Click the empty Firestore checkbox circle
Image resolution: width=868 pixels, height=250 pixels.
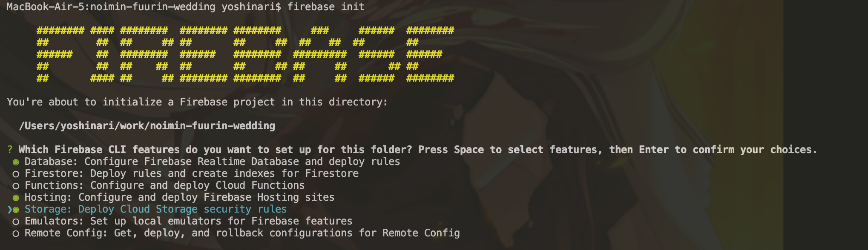coord(16,174)
